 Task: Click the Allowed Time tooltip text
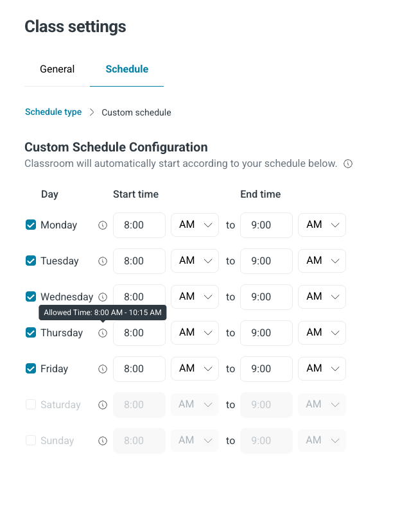point(103,313)
